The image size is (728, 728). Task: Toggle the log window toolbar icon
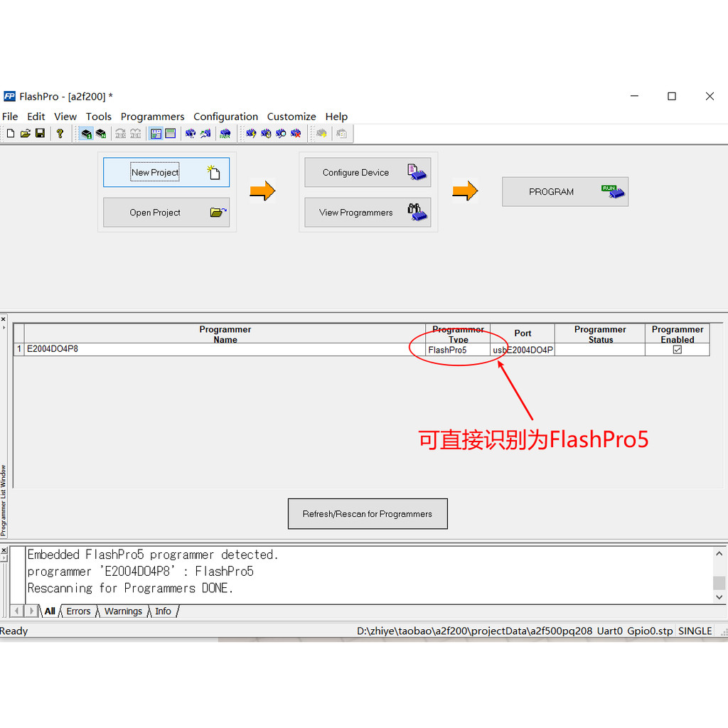point(171,134)
